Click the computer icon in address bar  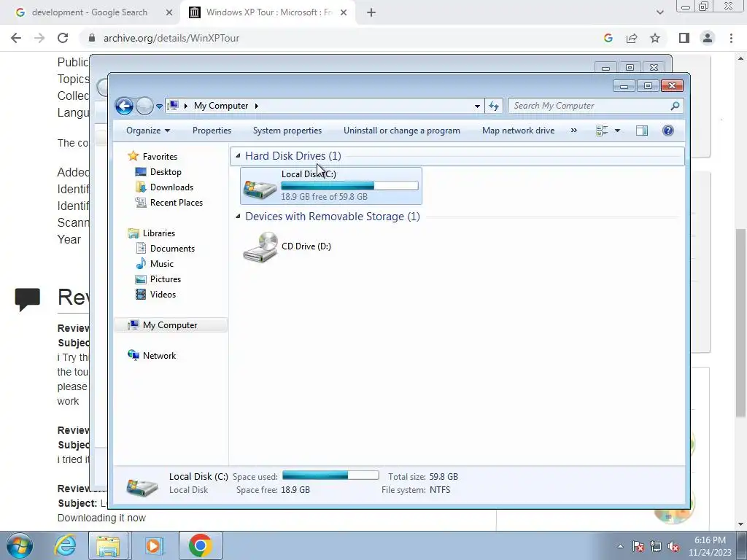[x=174, y=105]
